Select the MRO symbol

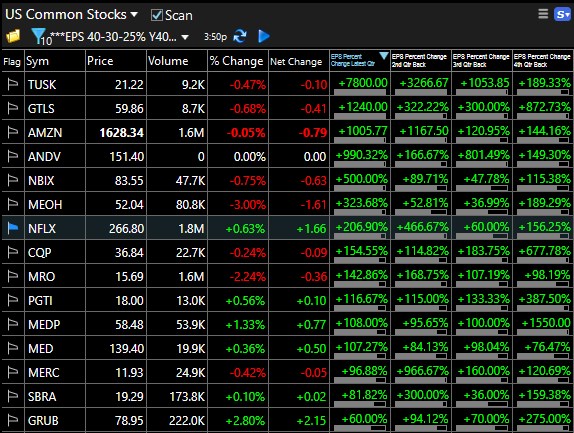click(41, 277)
